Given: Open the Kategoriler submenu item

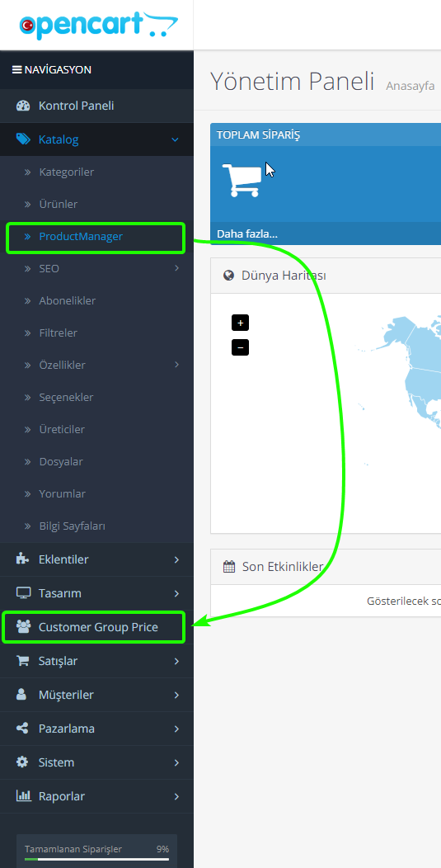Looking at the screenshot, I should pos(96,172).
